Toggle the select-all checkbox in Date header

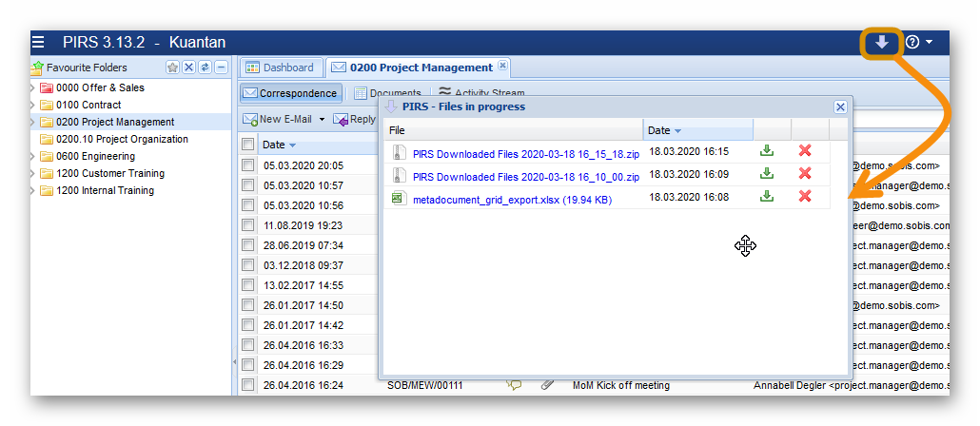tap(248, 145)
